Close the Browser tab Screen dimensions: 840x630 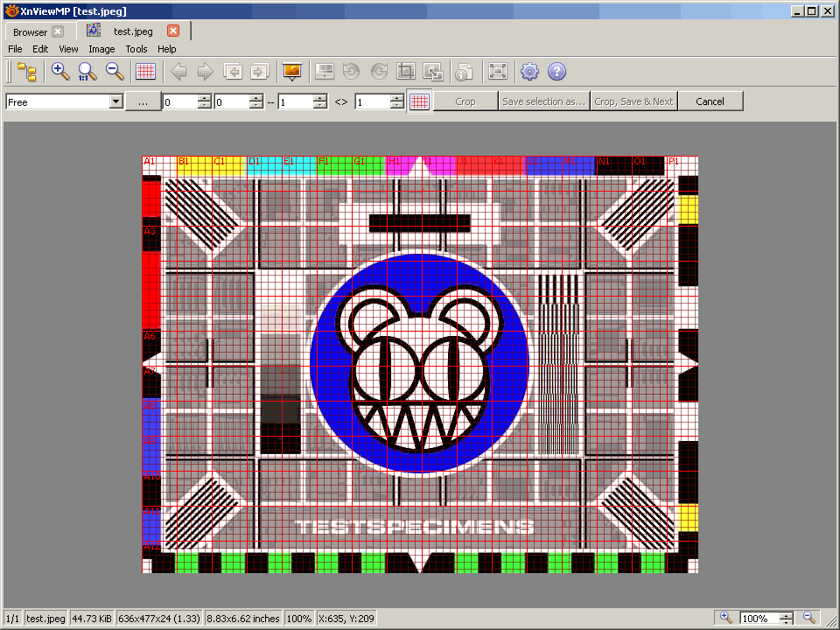58,31
